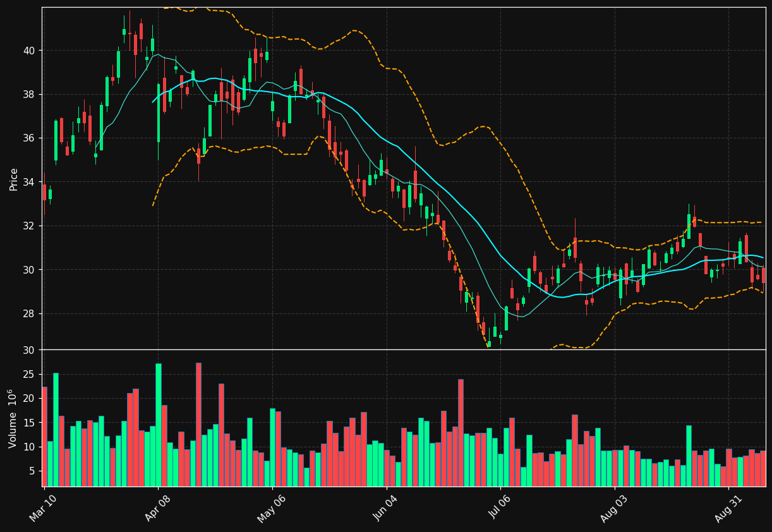Click the volume axis tick "5"
Viewport: 772px width, 532px height.
pos(32,471)
